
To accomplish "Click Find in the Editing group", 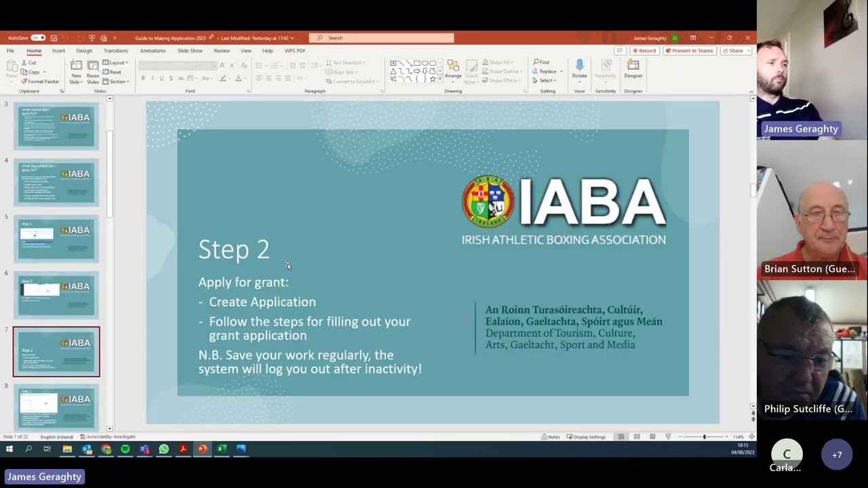I will click(541, 62).
